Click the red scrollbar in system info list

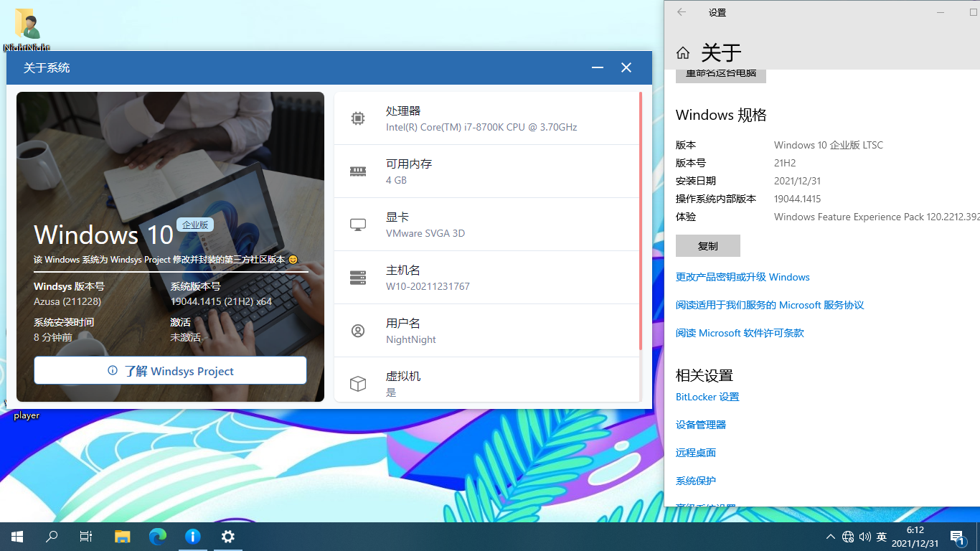(640, 221)
